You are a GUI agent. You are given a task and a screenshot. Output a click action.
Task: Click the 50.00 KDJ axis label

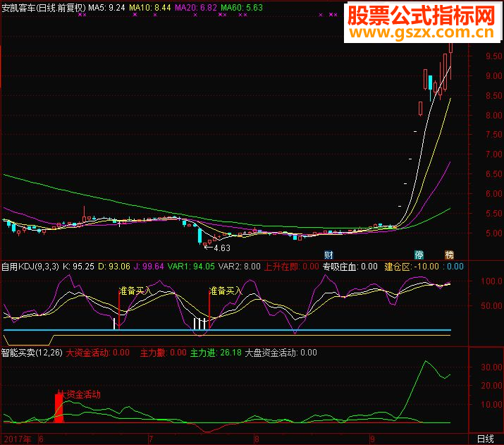(491, 306)
